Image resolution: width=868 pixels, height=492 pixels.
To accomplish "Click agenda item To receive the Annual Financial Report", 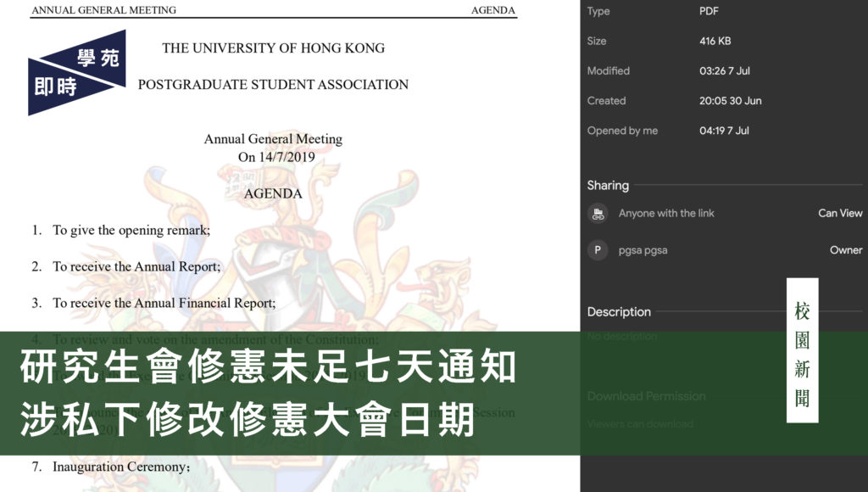I will click(x=164, y=303).
